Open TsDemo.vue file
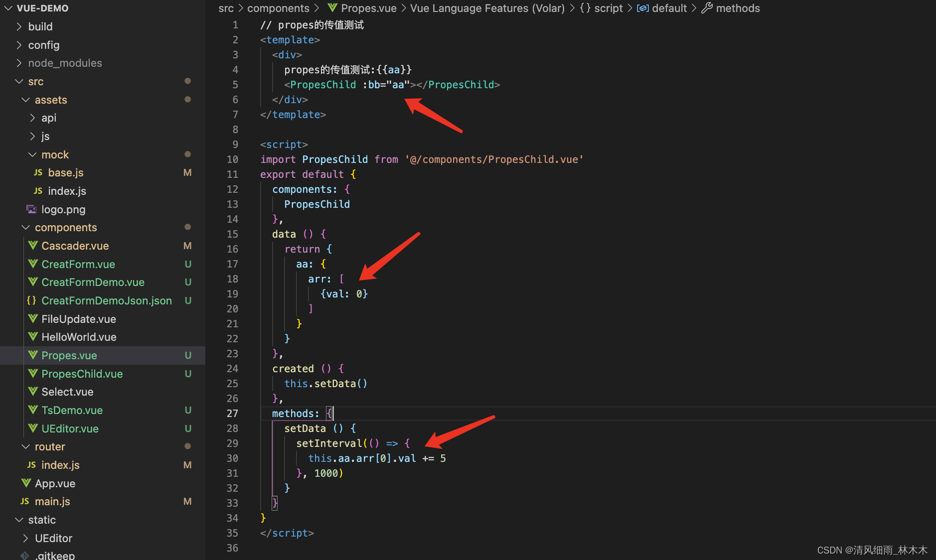Viewport: 936px width, 560px height. point(72,410)
